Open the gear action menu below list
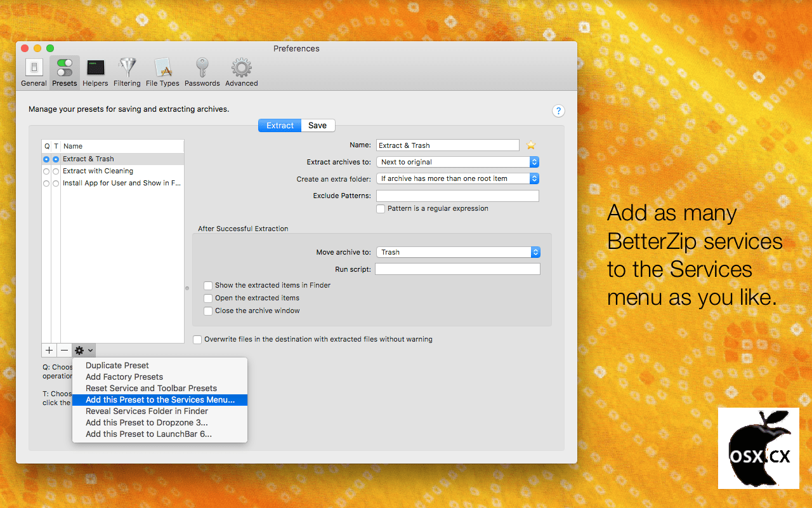Image resolution: width=812 pixels, height=508 pixels. click(84, 350)
